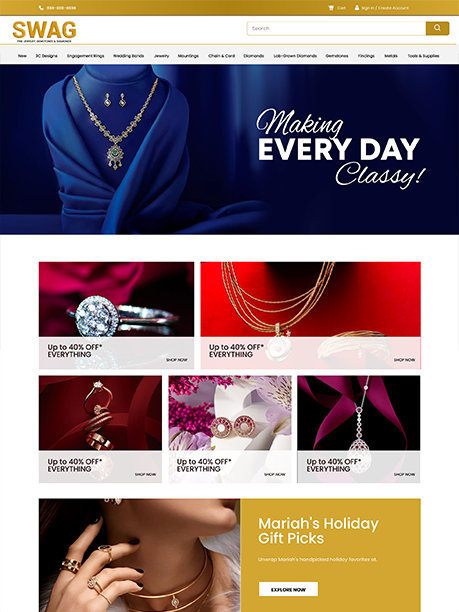Open the Making Every Day Classy hero banner
This screenshot has height=612, width=459.
point(230,149)
